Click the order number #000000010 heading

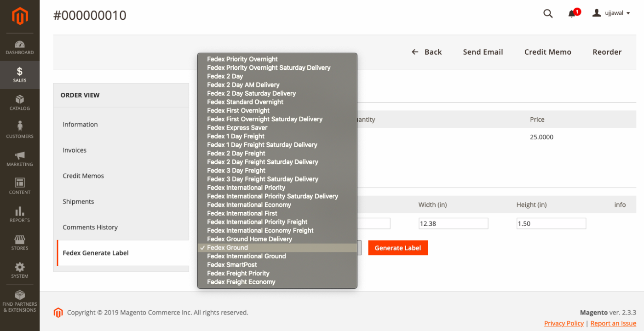point(90,16)
